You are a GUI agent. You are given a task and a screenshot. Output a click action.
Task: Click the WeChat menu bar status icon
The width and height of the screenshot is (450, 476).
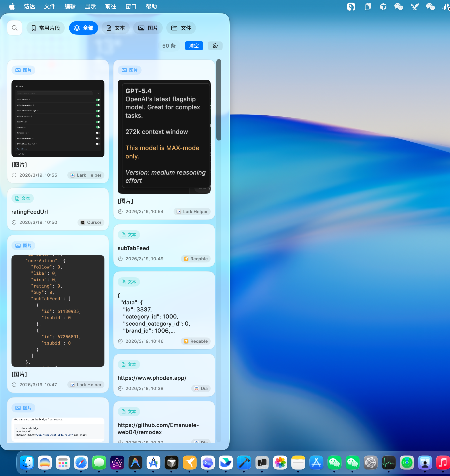click(398, 6)
